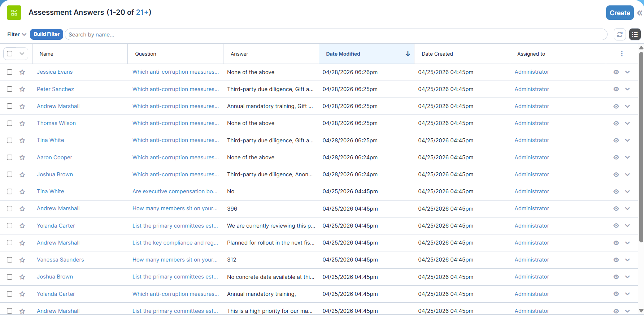The width and height of the screenshot is (644, 315).
Task: Select checkbox for Tina White 'No' row
Action: click(10, 192)
